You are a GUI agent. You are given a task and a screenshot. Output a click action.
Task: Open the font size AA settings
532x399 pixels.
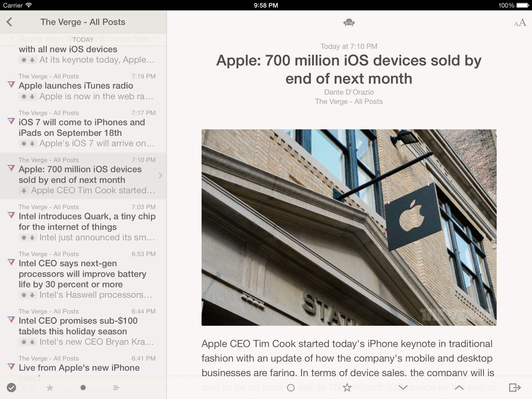tap(520, 23)
